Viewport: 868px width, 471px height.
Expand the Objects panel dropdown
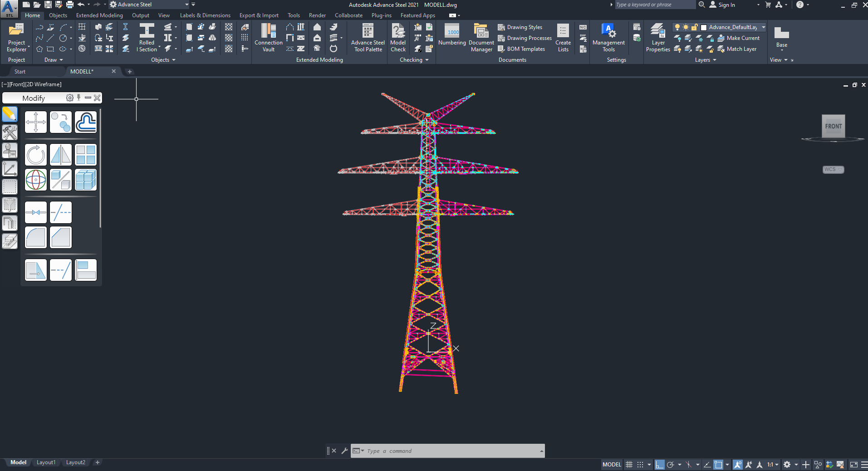163,60
